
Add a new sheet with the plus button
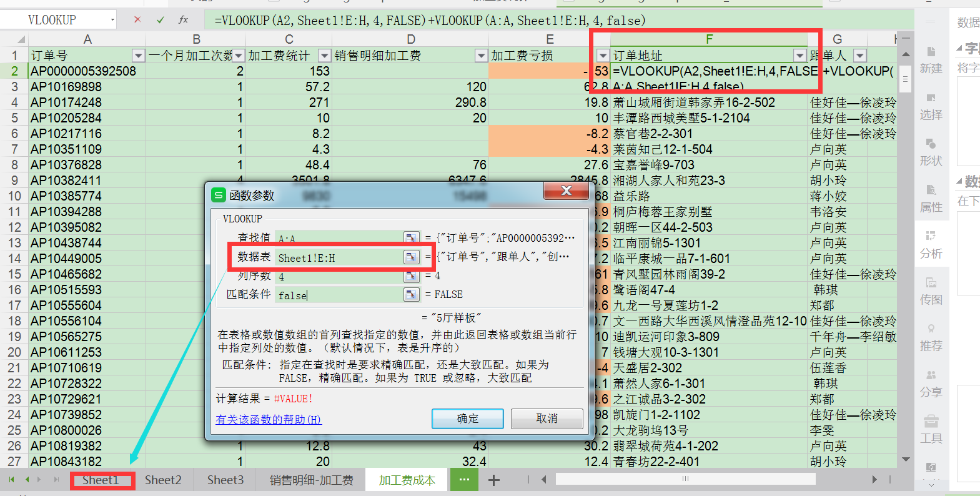tap(494, 480)
